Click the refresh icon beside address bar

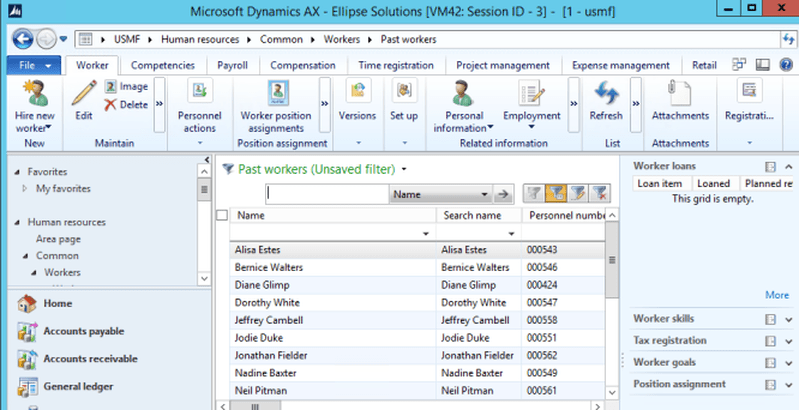click(789, 39)
